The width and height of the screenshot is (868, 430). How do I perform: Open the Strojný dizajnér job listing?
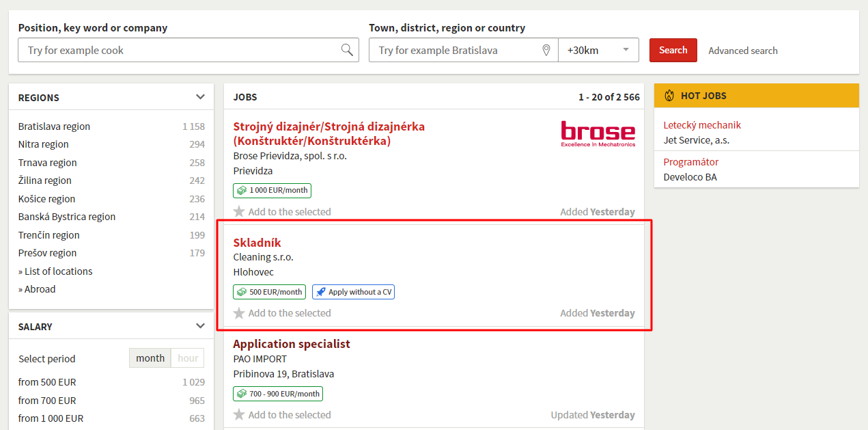pos(329,133)
